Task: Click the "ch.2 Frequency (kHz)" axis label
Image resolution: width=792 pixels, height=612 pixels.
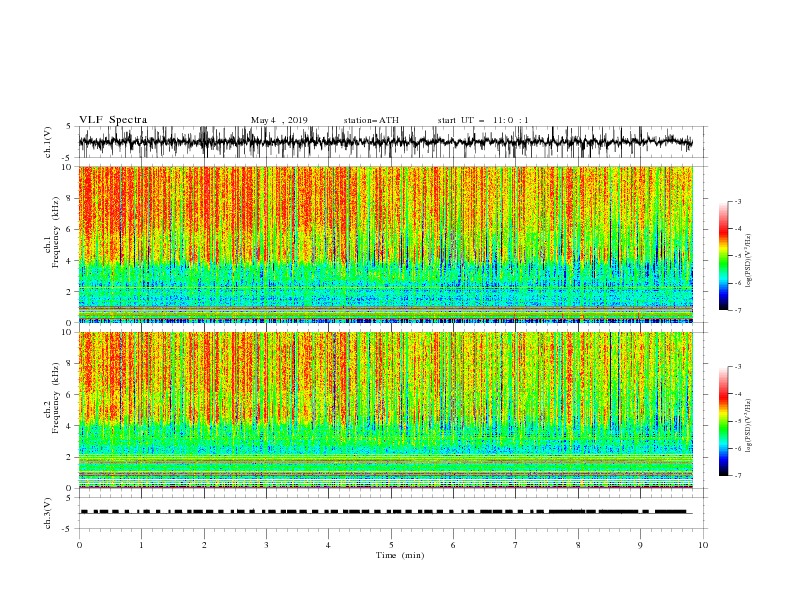Action: tap(52, 398)
